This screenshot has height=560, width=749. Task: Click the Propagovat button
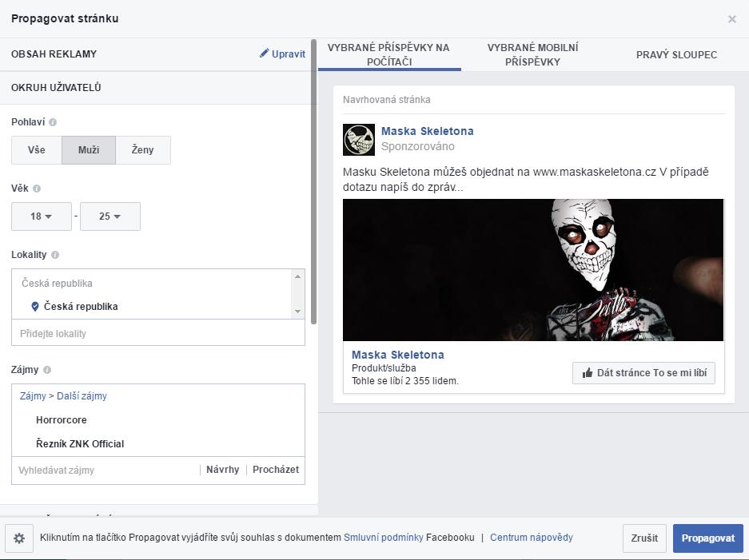click(x=708, y=538)
